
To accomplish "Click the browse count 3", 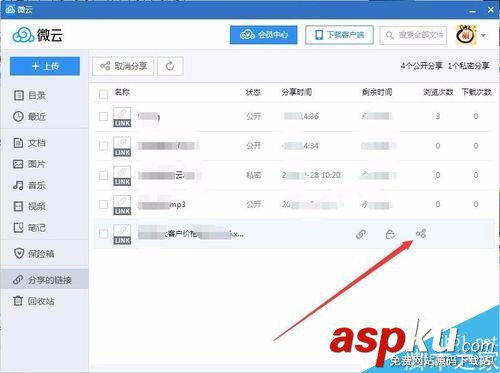I will tap(438, 116).
